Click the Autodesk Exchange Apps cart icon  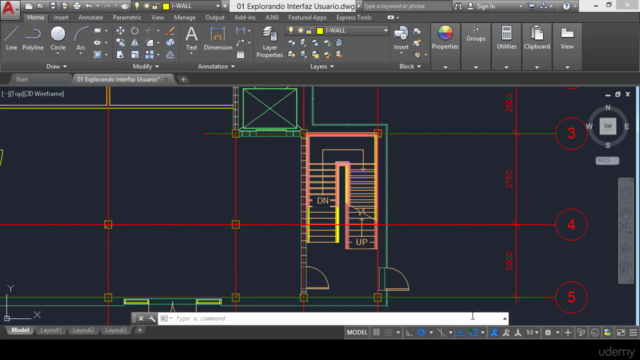pos(531,6)
